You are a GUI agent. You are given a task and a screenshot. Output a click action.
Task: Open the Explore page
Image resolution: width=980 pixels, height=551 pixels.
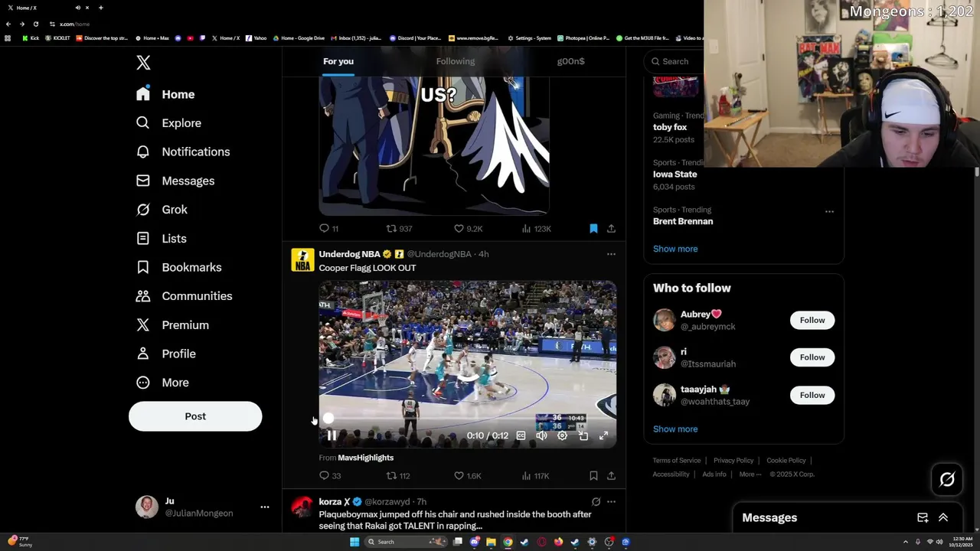click(x=169, y=123)
